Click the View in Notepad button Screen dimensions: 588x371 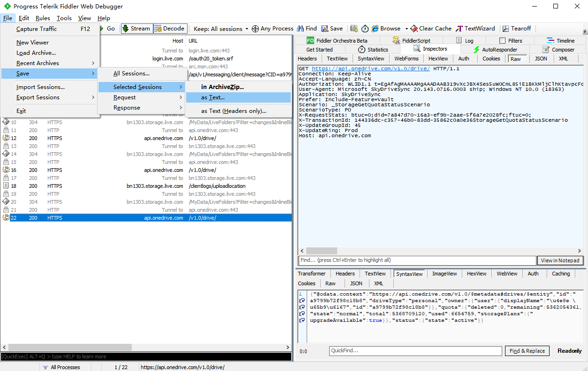tap(560, 260)
